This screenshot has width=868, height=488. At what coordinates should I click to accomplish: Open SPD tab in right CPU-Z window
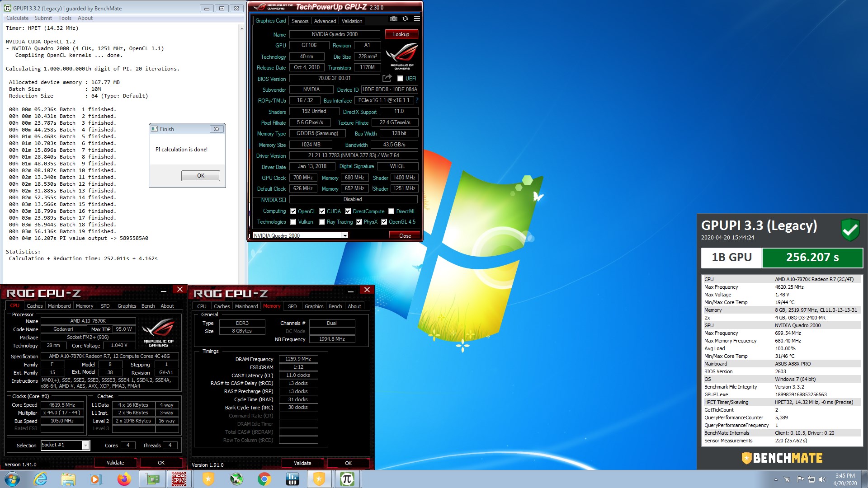pos(292,306)
